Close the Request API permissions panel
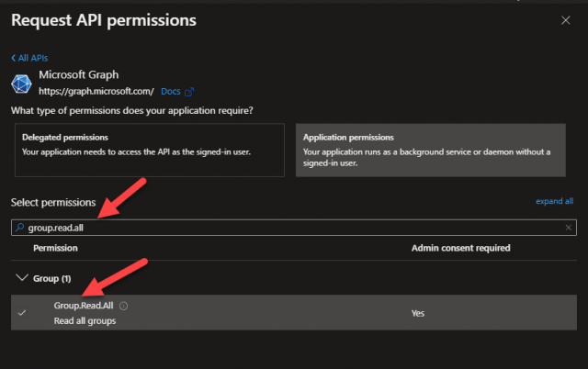Image resolution: width=588 pixels, height=369 pixels. 566,20
